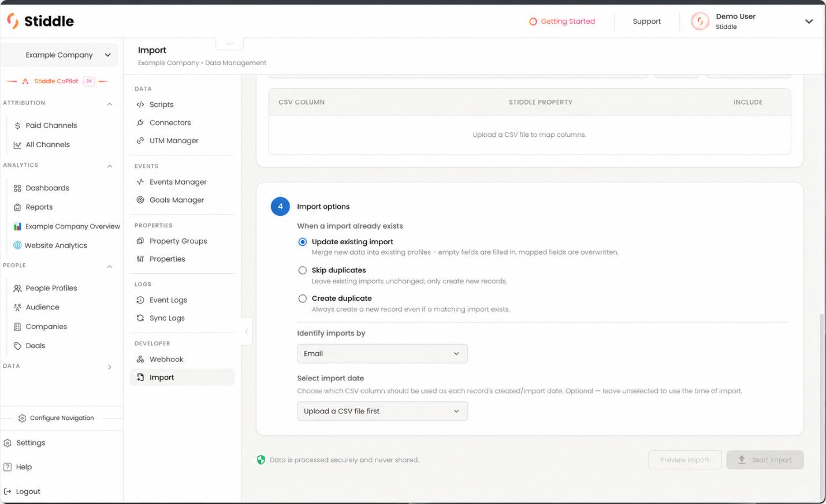Click the Start import button
826x504 pixels.
[x=765, y=460]
